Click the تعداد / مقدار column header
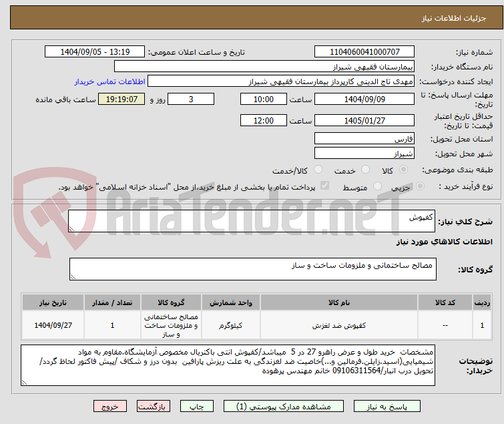The height and width of the screenshot is (424, 504). tap(112, 302)
